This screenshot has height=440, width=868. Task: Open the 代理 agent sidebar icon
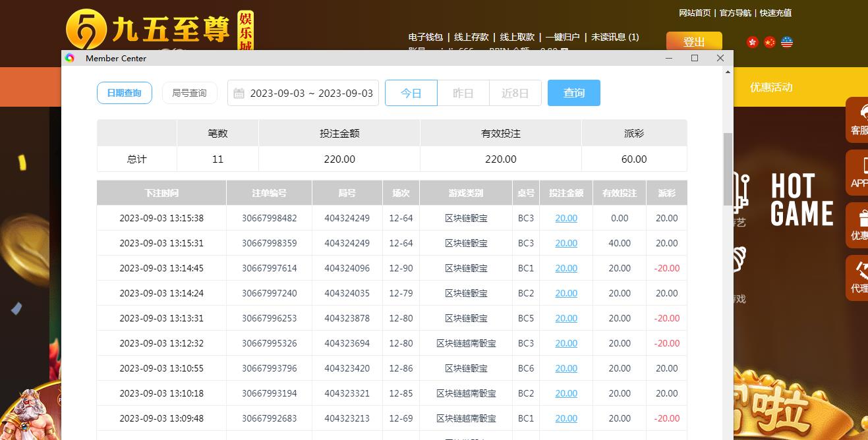[858, 277]
